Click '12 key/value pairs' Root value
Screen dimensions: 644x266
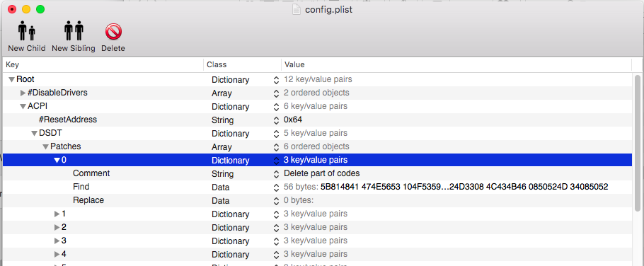[318, 79]
